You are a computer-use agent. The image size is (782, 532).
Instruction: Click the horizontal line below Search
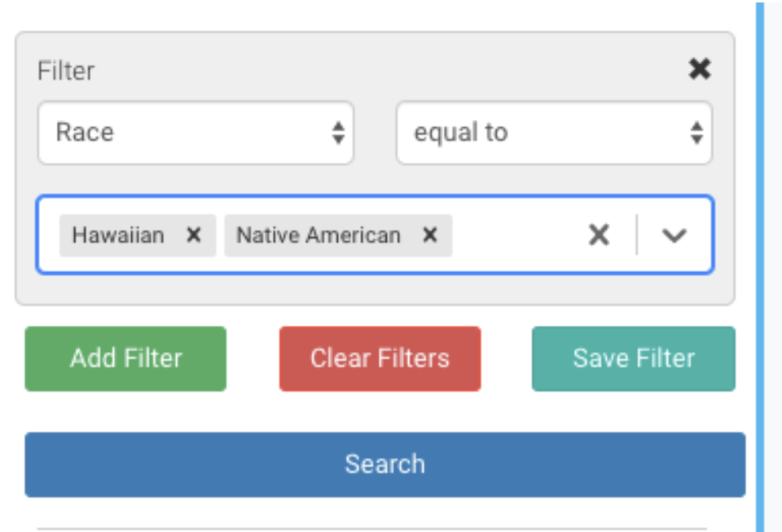click(371, 529)
